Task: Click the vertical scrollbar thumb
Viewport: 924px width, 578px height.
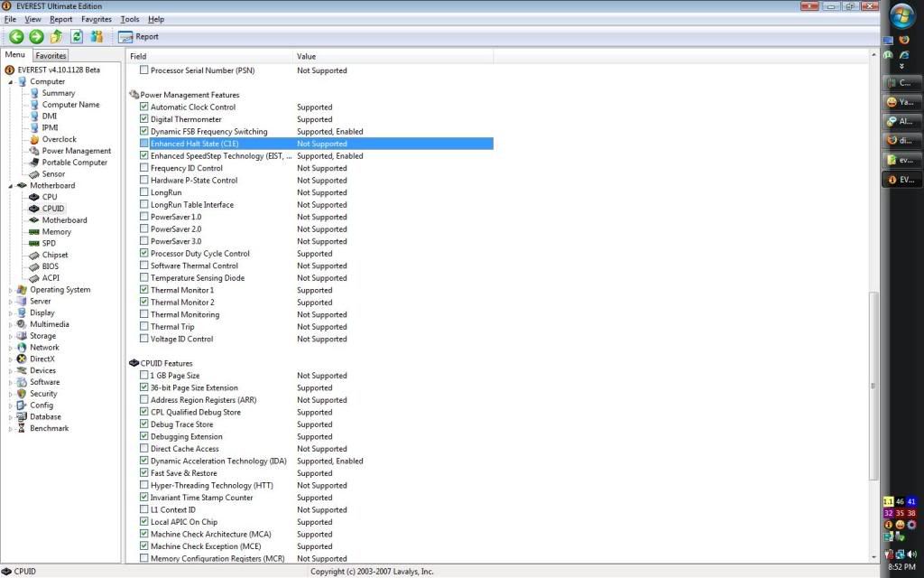Action: tap(873, 386)
